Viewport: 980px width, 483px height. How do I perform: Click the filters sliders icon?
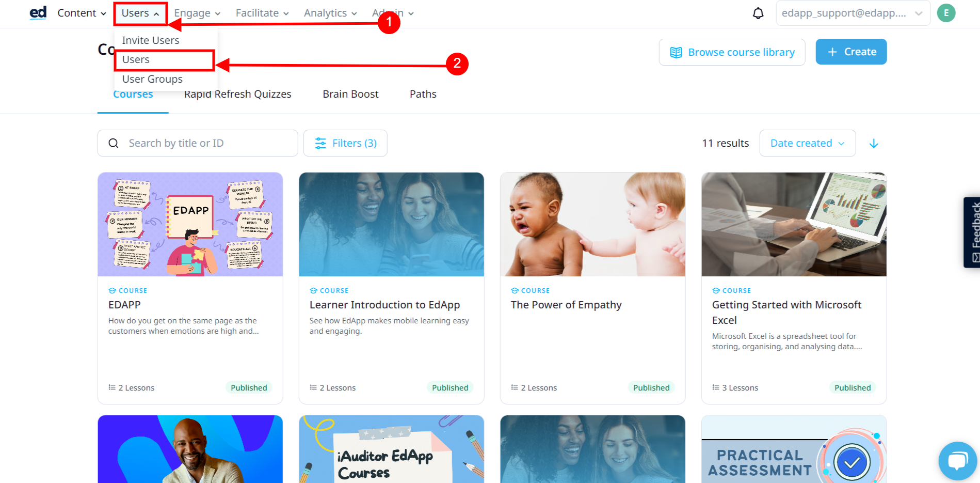point(320,144)
